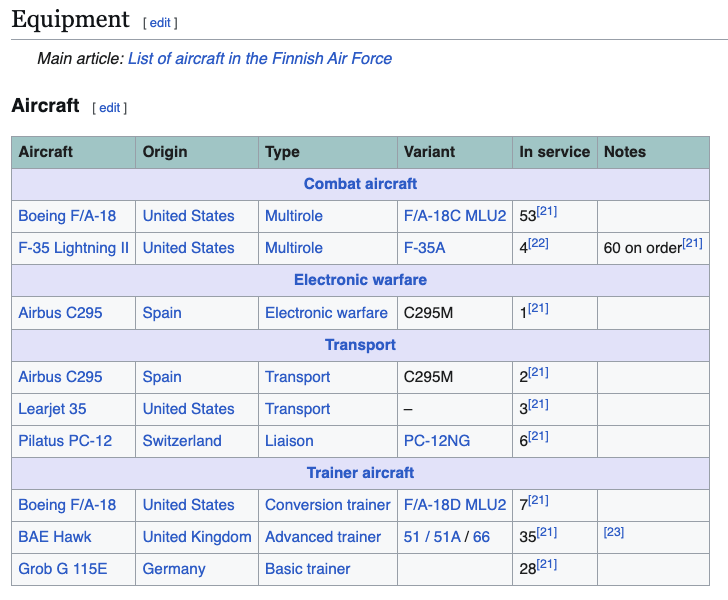Viewport: 728px width, 600px height.
Task: Open the F/A-18C MLU2 variant link
Action: 455,216
